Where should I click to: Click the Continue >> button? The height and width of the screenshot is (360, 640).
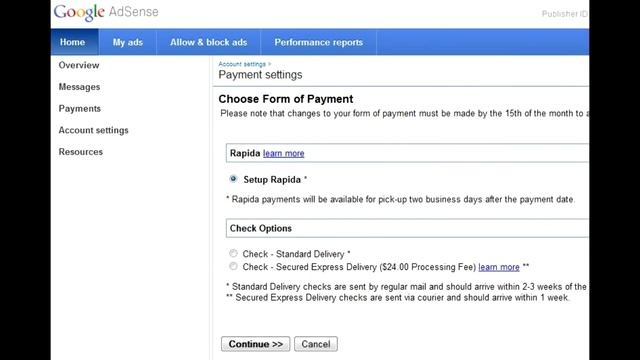(256, 344)
